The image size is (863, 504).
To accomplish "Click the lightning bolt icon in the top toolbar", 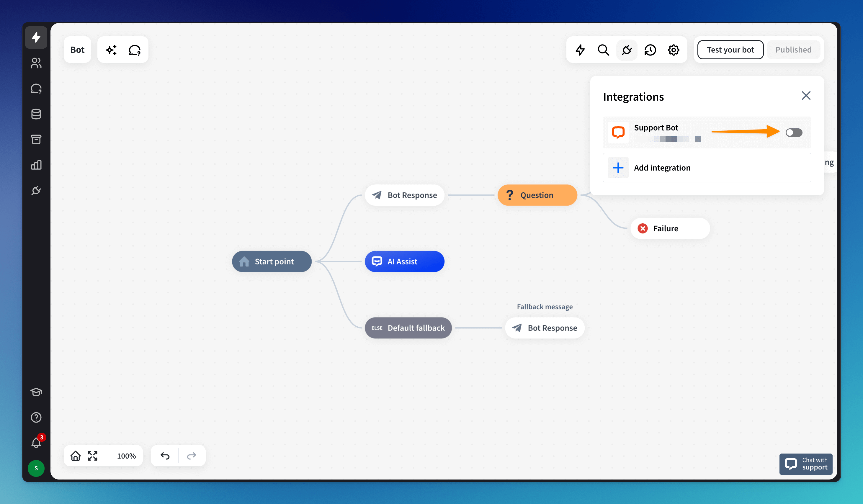I will click(580, 50).
